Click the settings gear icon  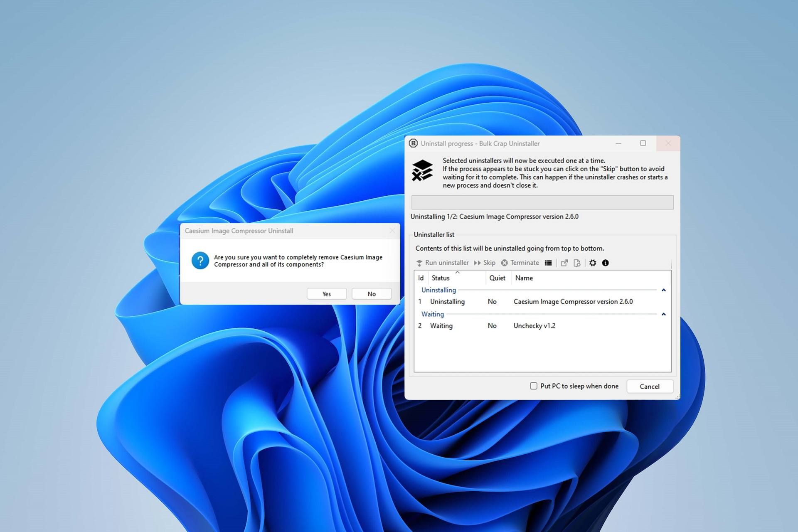pyautogui.click(x=593, y=262)
